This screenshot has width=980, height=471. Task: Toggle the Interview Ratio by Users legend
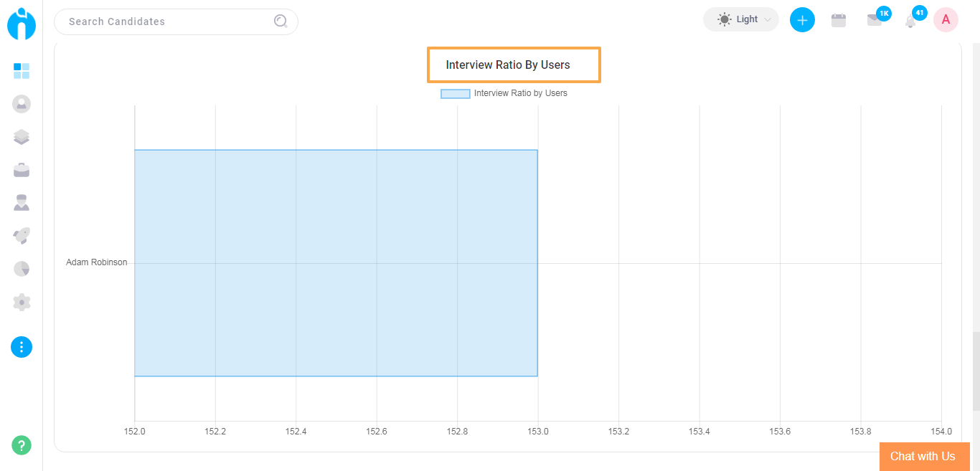pyautogui.click(x=519, y=93)
